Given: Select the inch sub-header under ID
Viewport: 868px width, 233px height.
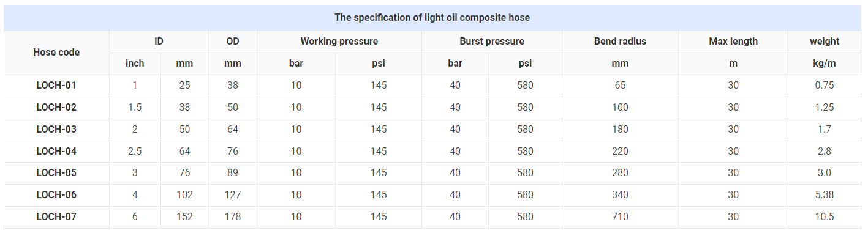Looking at the screenshot, I should 135,64.
